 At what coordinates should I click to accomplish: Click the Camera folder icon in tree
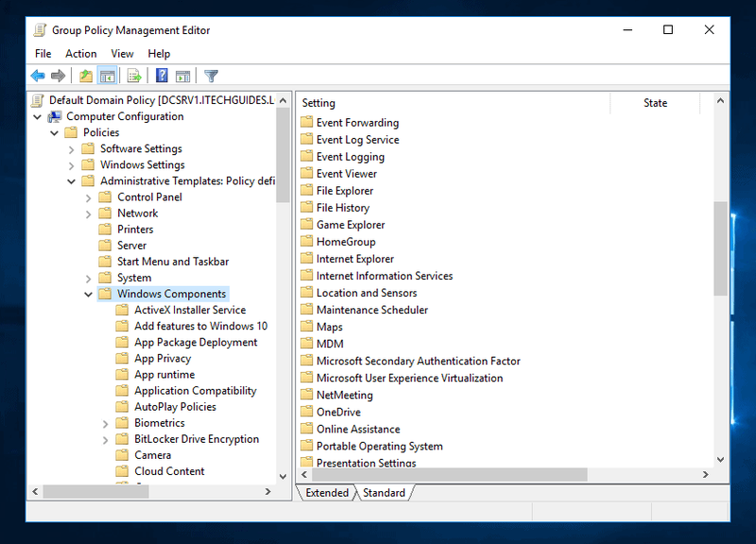(123, 455)
